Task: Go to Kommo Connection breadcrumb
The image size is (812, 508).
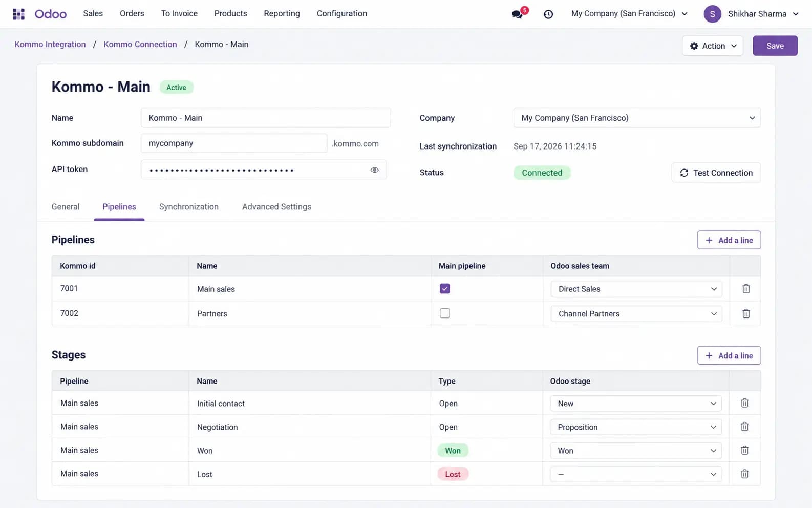Action: pos(140,45)
